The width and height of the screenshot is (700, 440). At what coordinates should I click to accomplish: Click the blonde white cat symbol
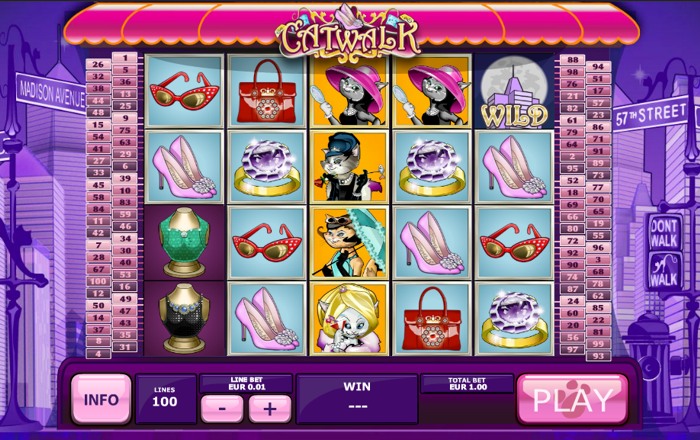(349, 319)
